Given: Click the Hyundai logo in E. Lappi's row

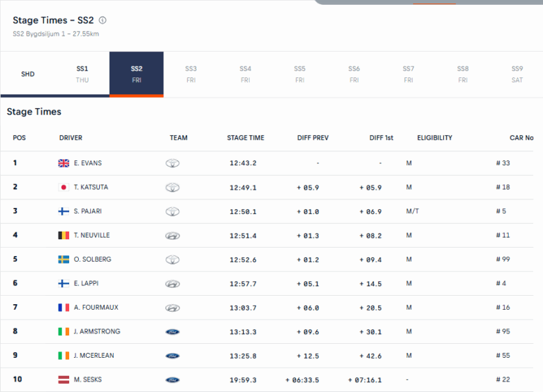Looking at the screenshot, I should pyautogui.click(x=172, y=284).
